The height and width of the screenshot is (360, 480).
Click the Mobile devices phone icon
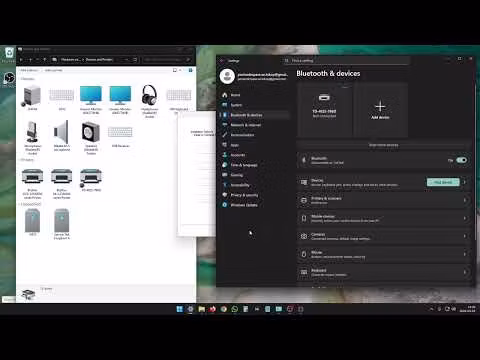point(304,218)
